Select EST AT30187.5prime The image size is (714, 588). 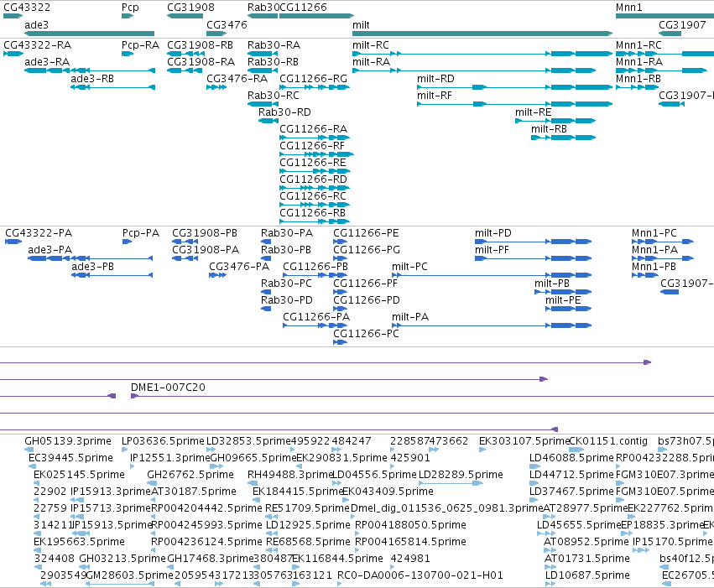coord(153,500)
